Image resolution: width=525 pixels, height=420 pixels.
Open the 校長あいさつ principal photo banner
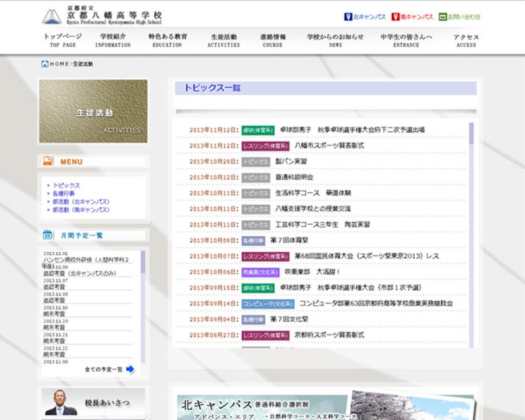coord(93,402)
